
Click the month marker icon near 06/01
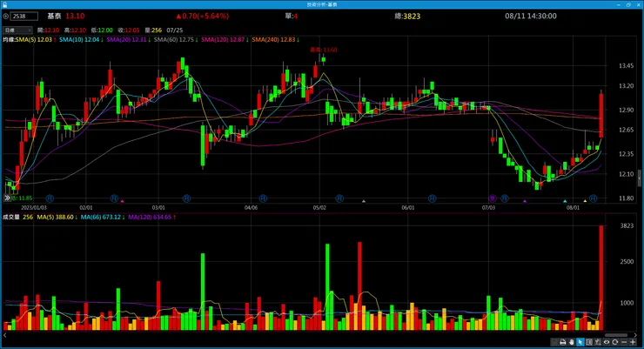[x=432, y=198]
